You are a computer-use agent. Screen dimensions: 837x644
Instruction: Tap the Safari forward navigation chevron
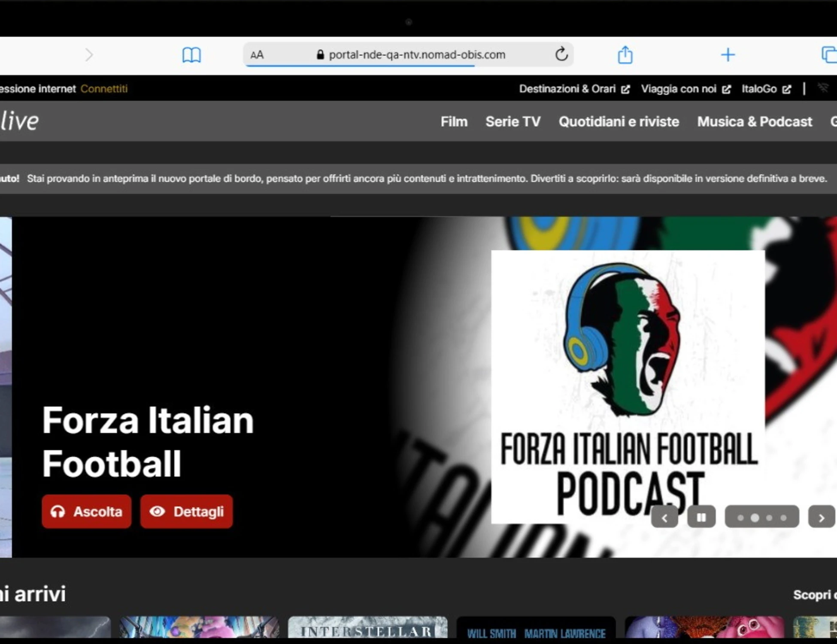tap(89, 55)
